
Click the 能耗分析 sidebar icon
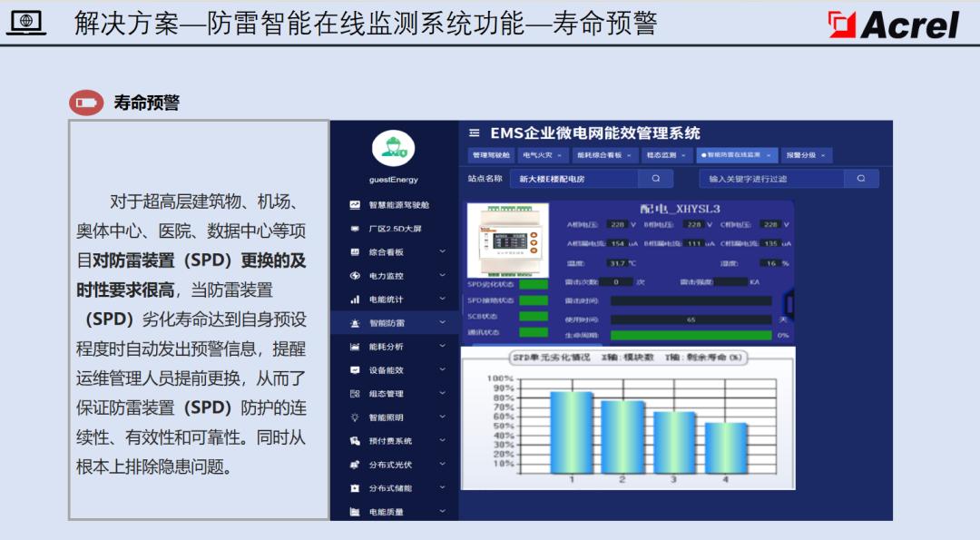(x=355, y=347)
